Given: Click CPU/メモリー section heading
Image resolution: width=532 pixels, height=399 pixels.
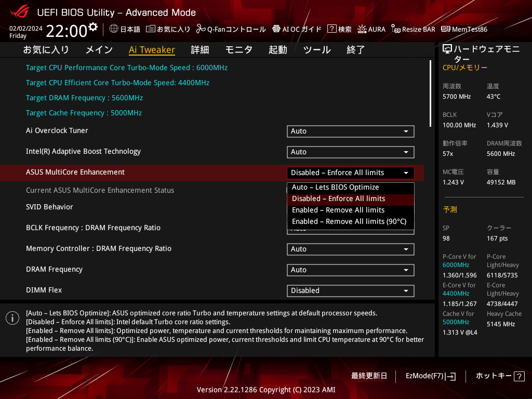Looking at the screenshot, I should [464, 68].
